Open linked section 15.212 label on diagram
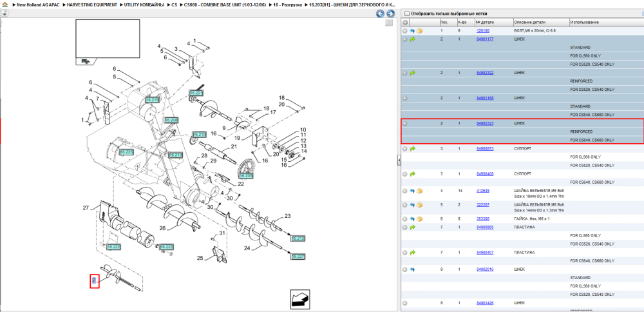Screen dimensions: 644x312 [x=298, y=239]
